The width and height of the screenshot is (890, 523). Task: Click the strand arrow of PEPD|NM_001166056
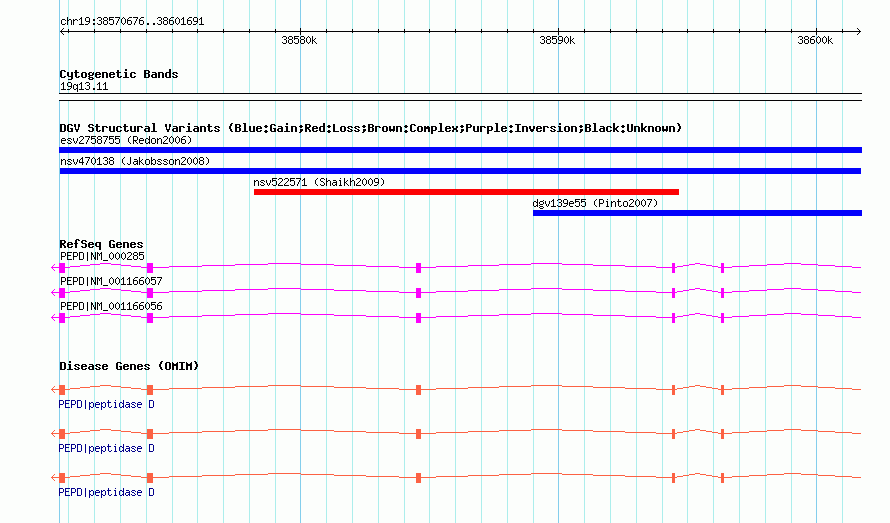pos(54,317)
